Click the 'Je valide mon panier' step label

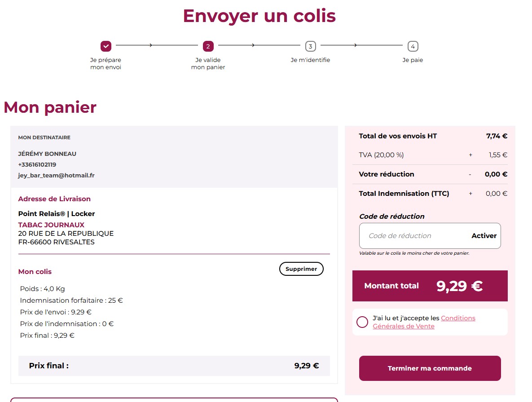(x=208, y=63)
